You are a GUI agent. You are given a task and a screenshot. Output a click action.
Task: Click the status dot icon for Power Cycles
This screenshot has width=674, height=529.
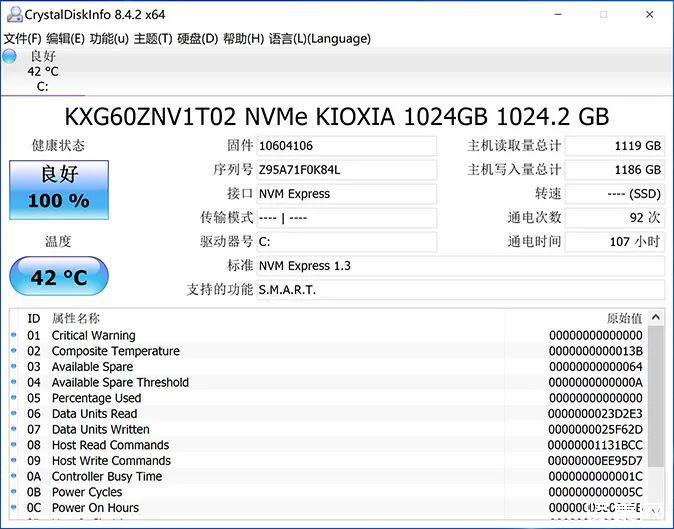click(14, 492)
